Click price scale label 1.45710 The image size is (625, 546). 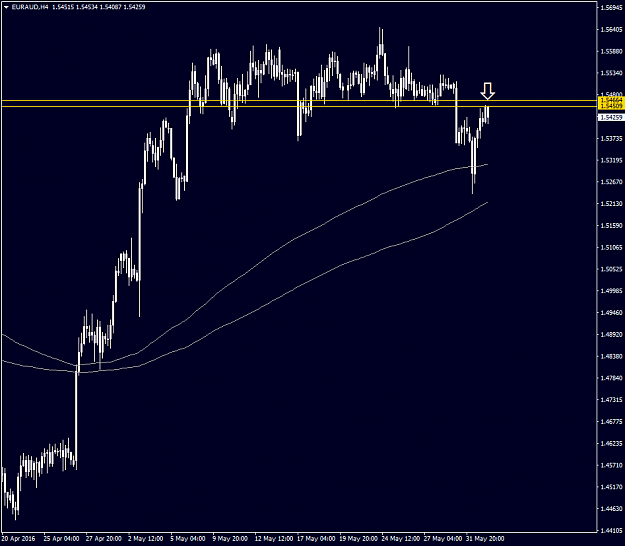611,465
